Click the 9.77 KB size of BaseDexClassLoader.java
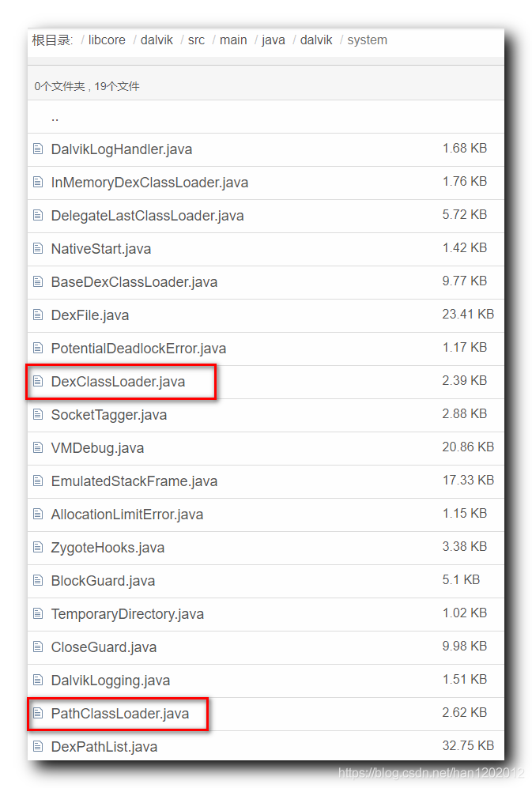 [x=465, y=281]
